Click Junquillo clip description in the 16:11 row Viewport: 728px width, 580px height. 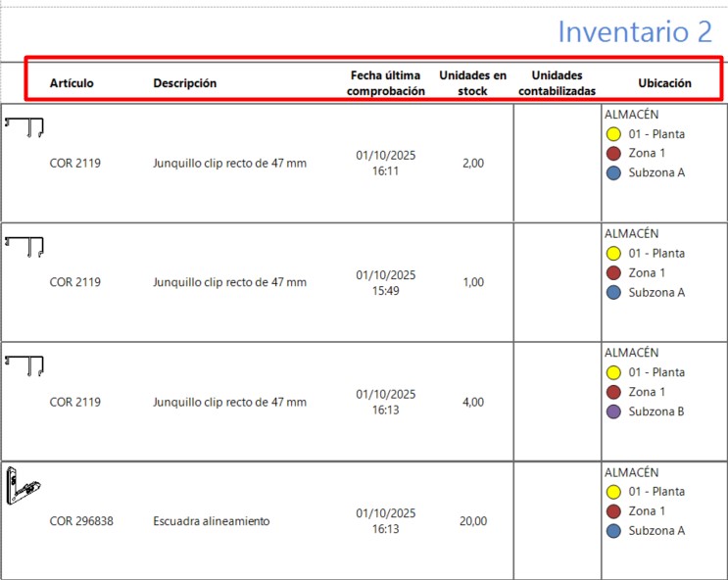point(230,163)
